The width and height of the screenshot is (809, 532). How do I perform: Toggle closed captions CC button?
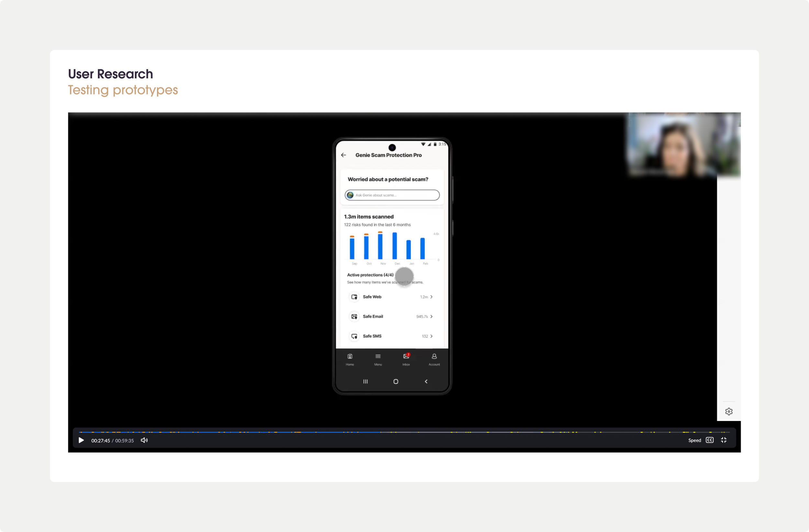[709, 440]
